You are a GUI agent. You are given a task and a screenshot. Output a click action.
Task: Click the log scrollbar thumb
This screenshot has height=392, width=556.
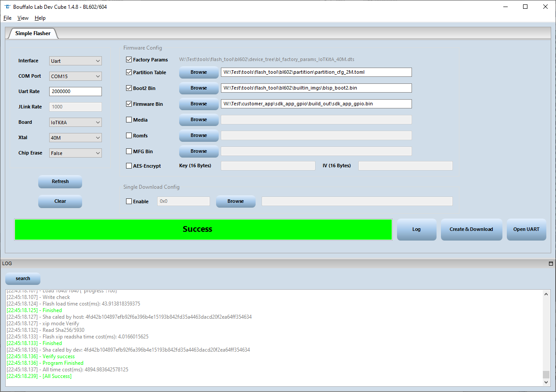point(546,374)
